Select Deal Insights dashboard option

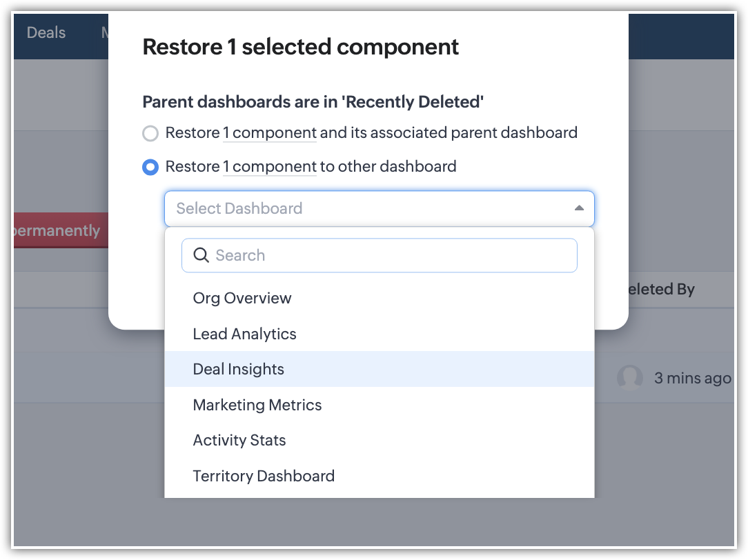[x=239, y=369]
